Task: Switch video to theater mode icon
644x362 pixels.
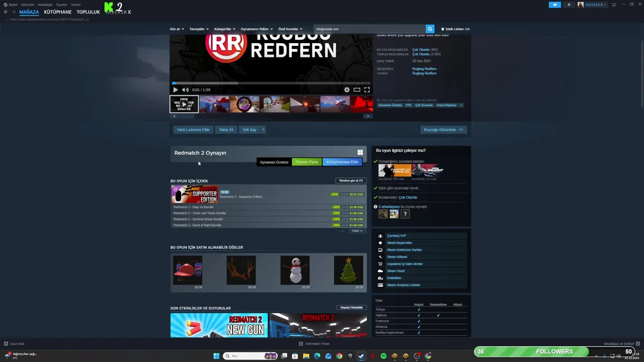Action: 357,89
